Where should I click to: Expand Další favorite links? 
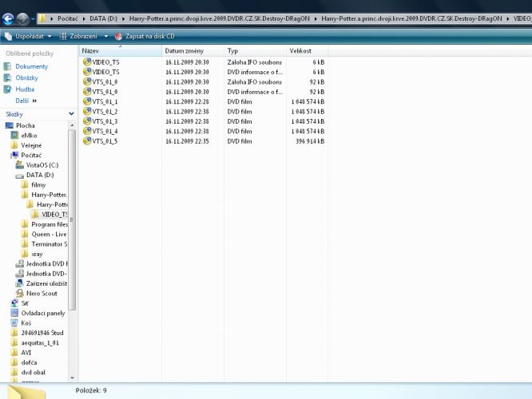pos(26,101)
